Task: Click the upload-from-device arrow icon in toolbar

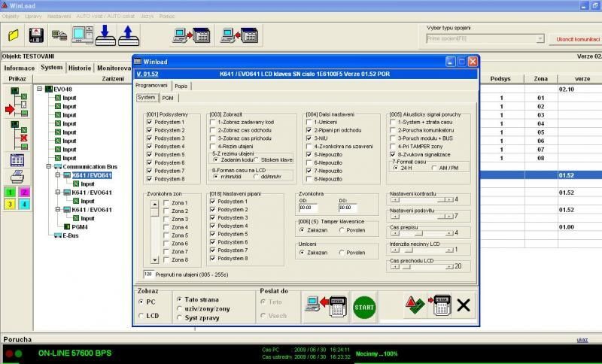Action: pyautogui.click(x=129, y=35)
